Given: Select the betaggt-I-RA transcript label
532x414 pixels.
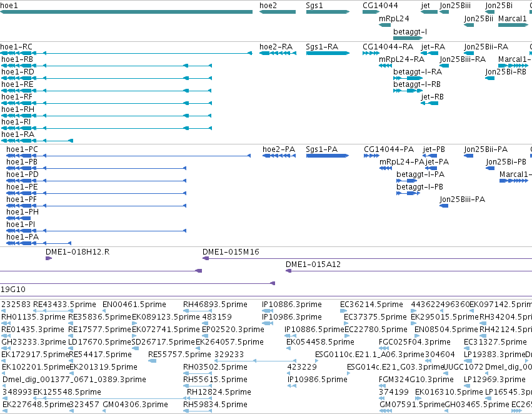Looking at the screenshot, I should coord(418,71).
